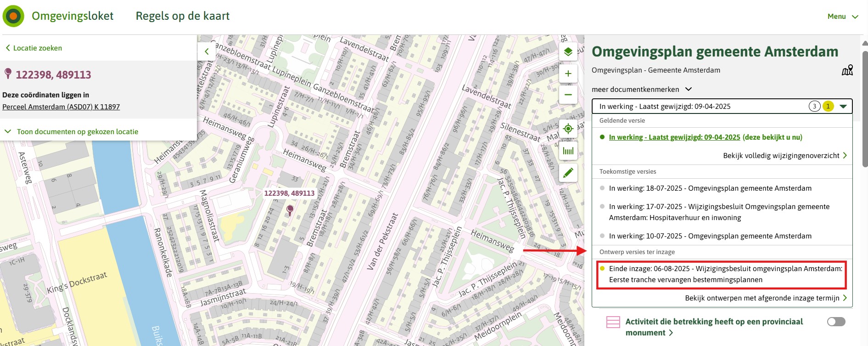Image resolution: width=868 pixels, height=346 pixels.
Task: Center map on my current location
Action: point(568,129)
